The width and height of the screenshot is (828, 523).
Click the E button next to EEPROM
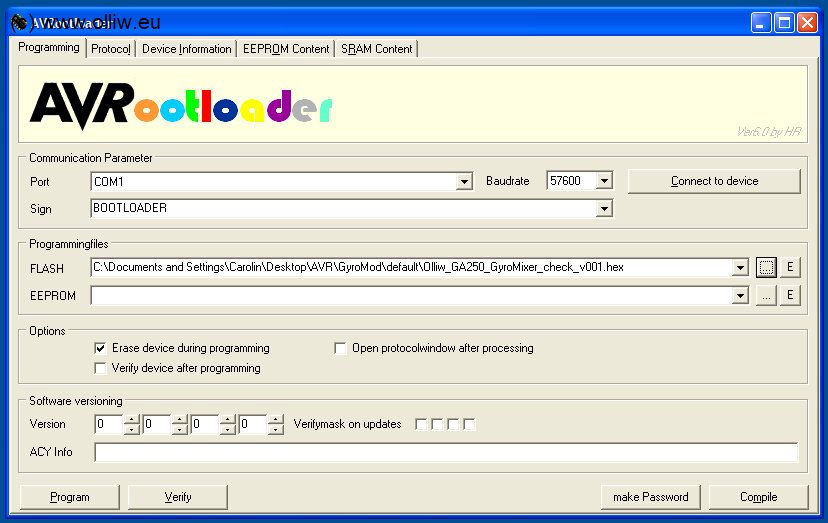789,295
